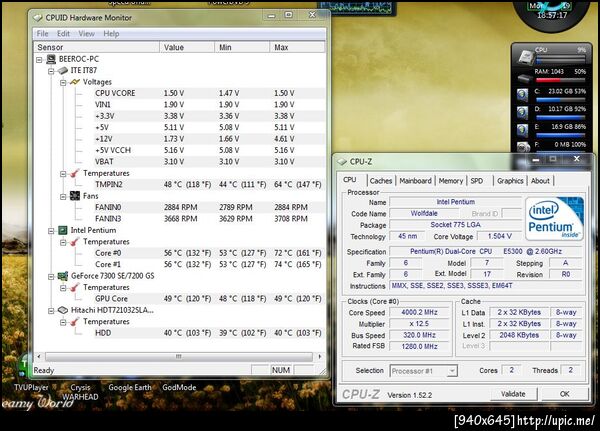Click the C: drive usage bar in gadget

point(560,100)
